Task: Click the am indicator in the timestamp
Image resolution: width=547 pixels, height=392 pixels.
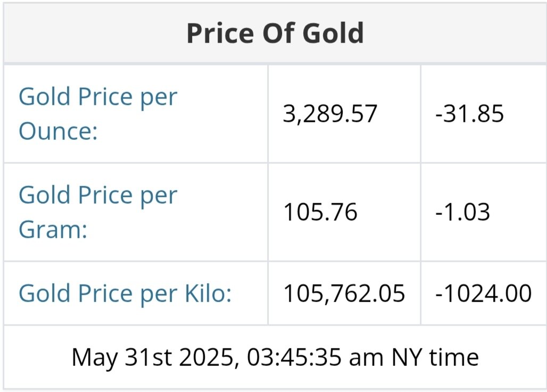Action: pos(367,357)
